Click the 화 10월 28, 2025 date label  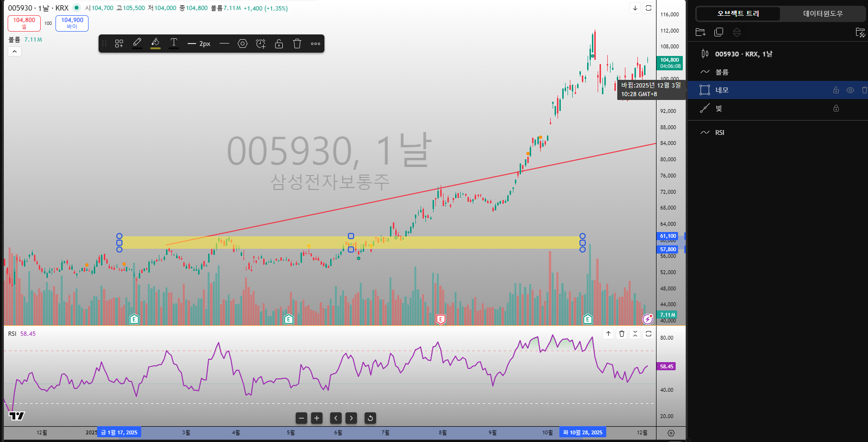[582, 432]
